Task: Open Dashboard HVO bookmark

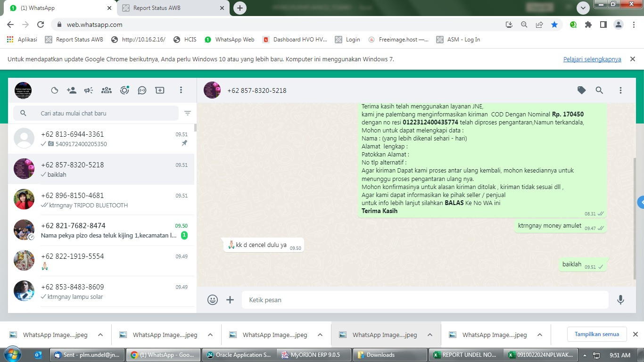Action: pos(295,40)
